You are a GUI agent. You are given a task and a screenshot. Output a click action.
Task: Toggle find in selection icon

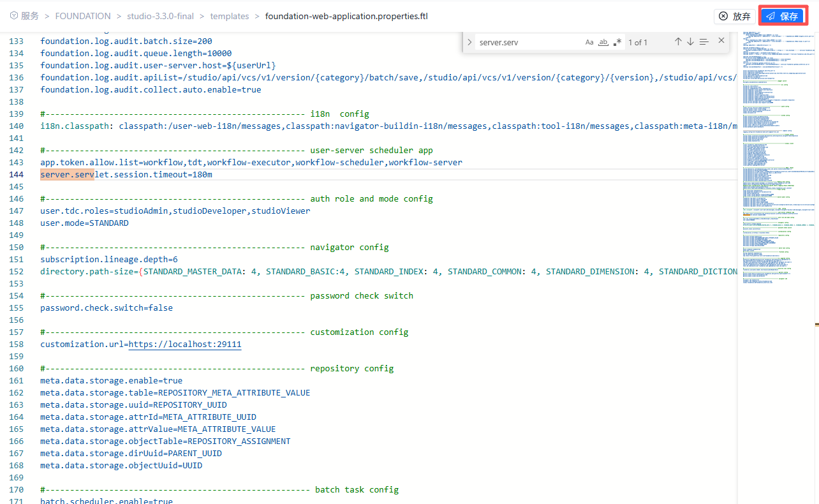(704, 41)
